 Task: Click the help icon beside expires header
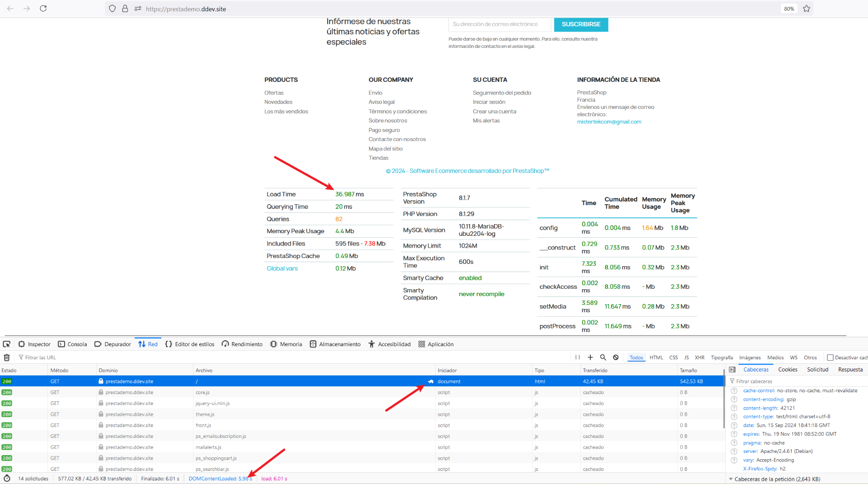(734, 434)
